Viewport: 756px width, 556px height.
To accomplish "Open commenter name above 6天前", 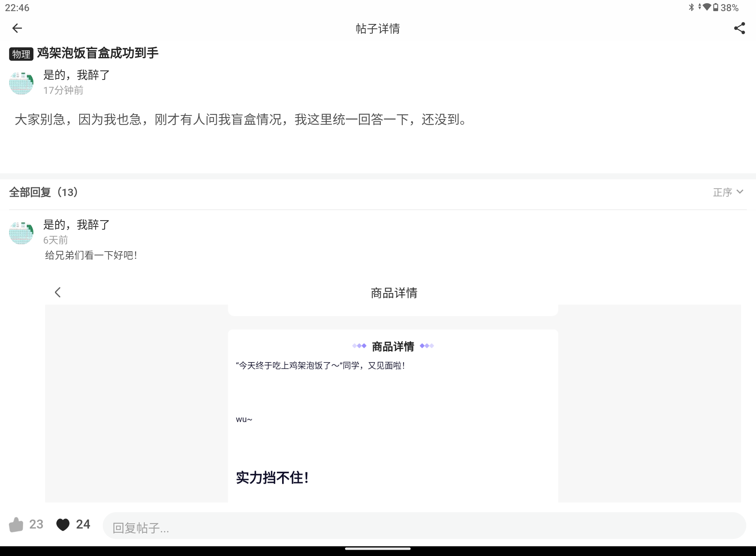I will point(76,225).
